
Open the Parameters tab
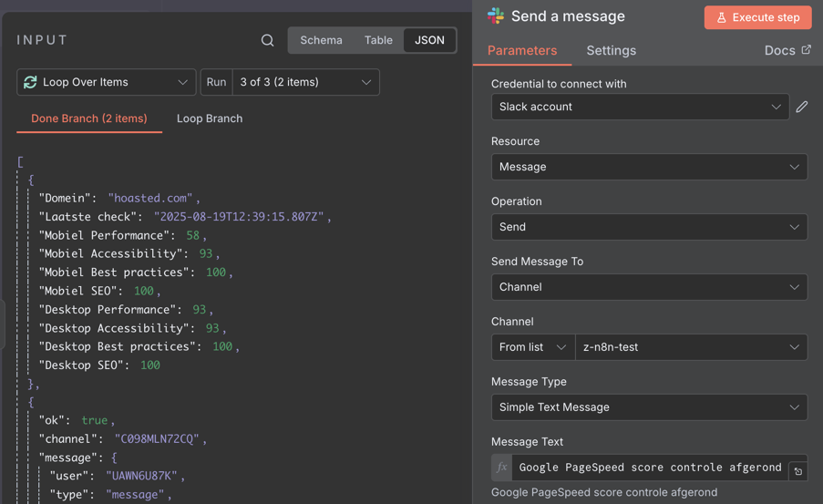pyautogui.click(x=522, y=50)
